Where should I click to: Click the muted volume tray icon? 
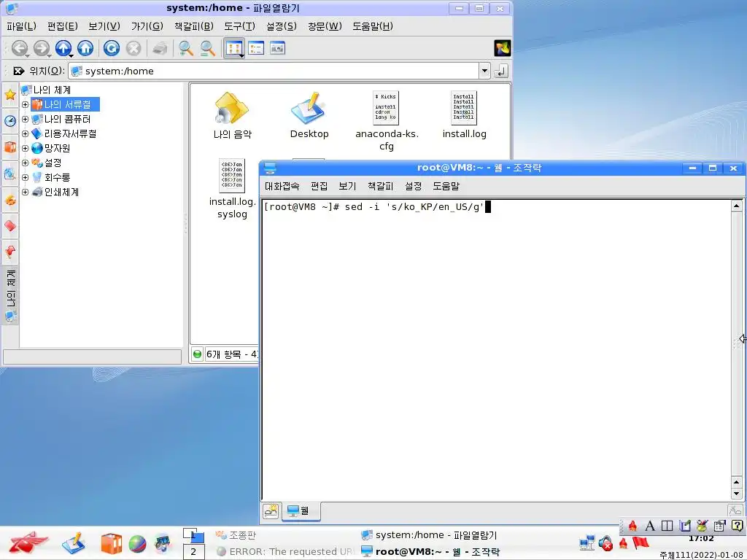[x=605, y=542]
